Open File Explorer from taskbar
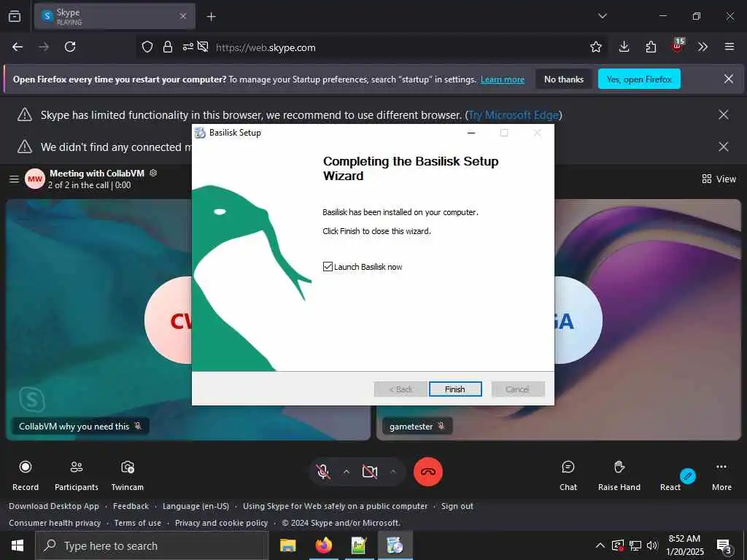This screenshot has width=747, height=560. [x=287, y=545]
